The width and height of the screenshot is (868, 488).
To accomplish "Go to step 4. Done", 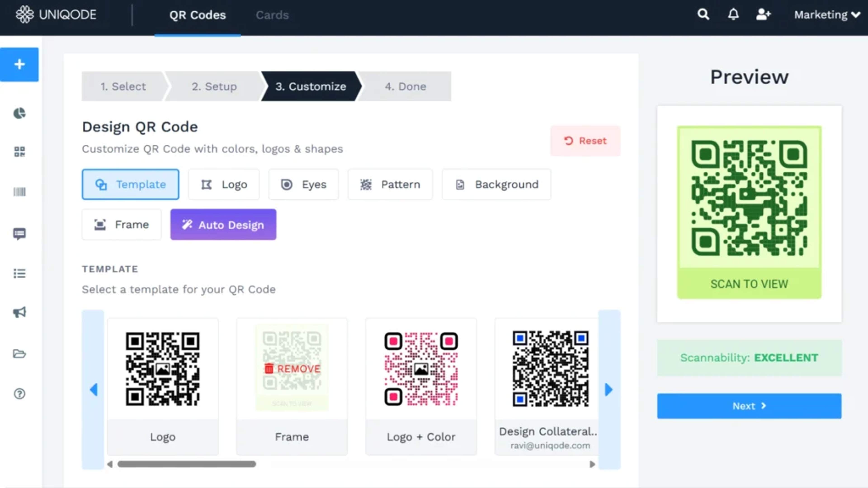I will coord(405,86).
